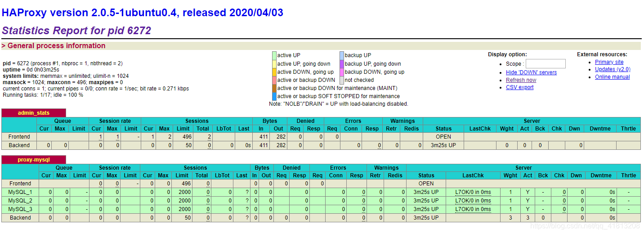Click the NOLB/DRAIN note text
644x234 pixels.
(x=339, y=104)
